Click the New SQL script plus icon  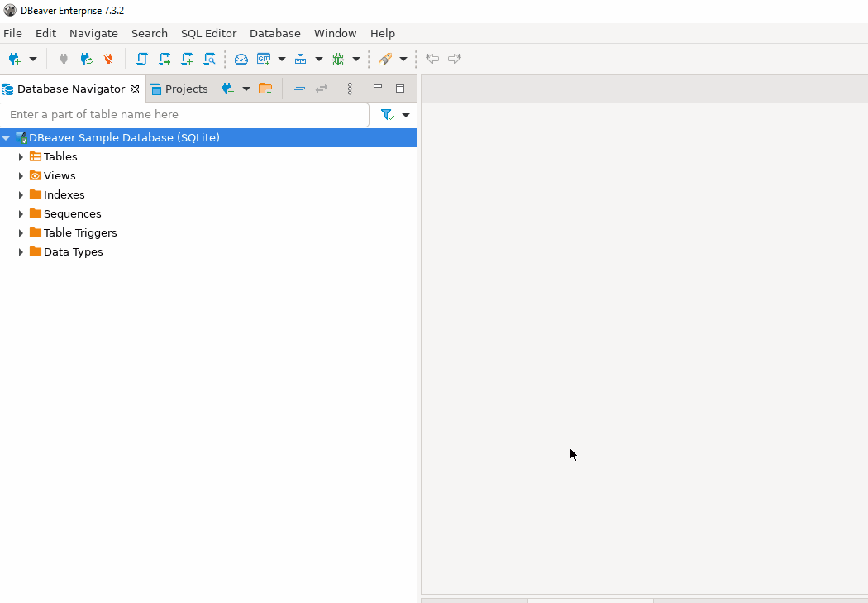pos(187,59)
